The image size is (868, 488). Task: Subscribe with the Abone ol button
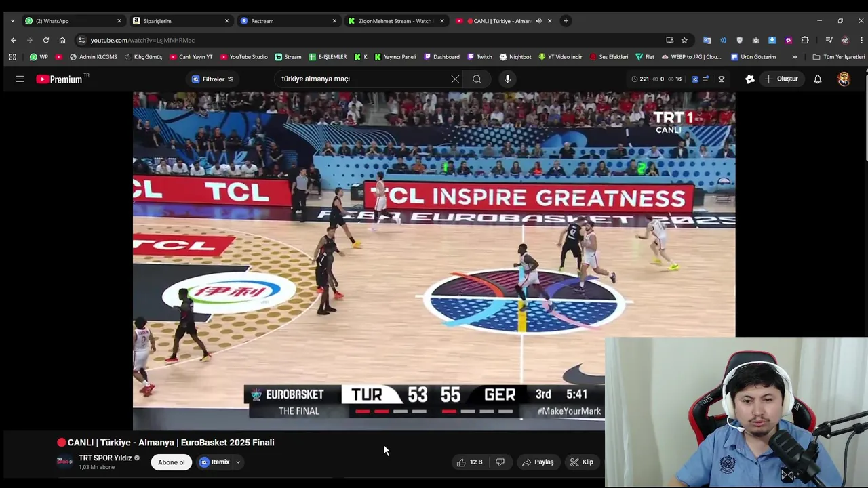pos(172,462)
